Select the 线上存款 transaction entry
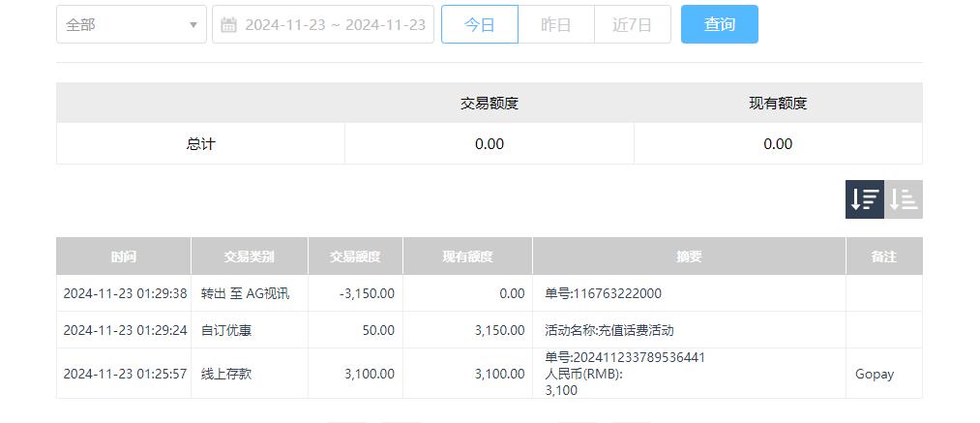Viewport: 980px width, 423px height. coord(226,374)
